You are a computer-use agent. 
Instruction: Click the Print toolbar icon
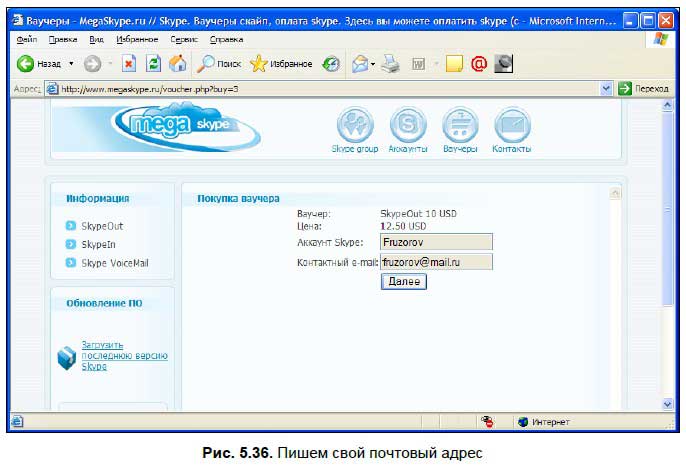(391, 64)
